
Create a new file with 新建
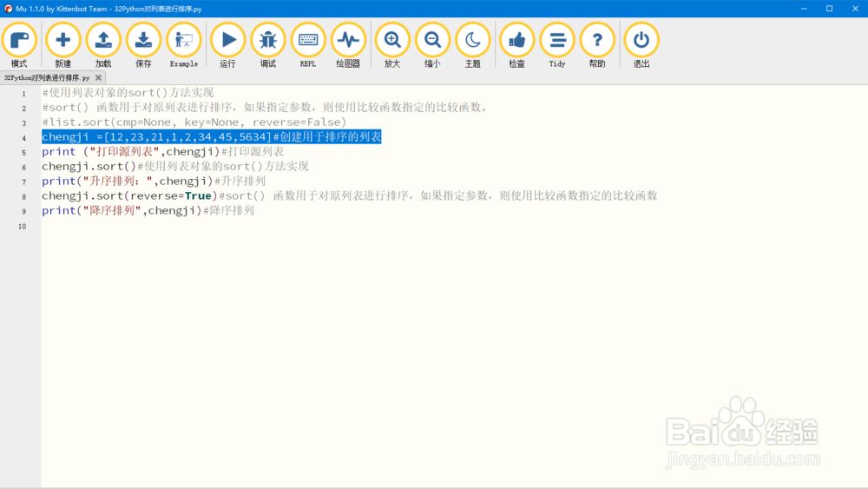click(63, 45)
